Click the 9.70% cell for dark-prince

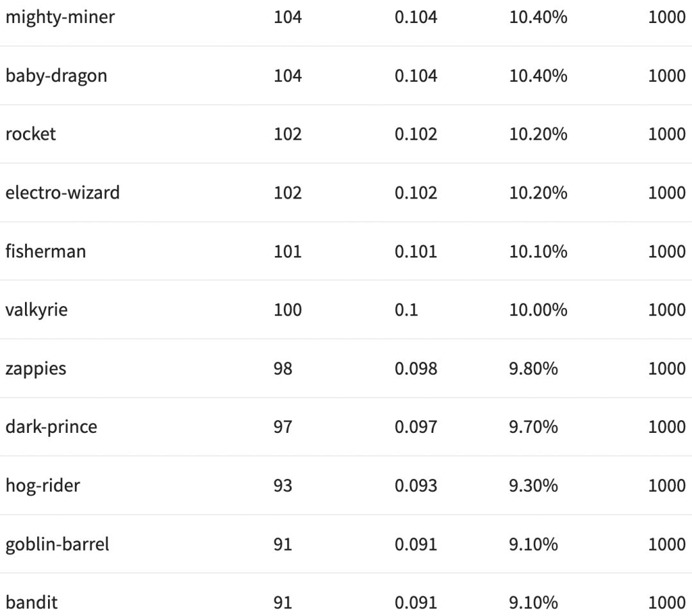click(533, 427)
